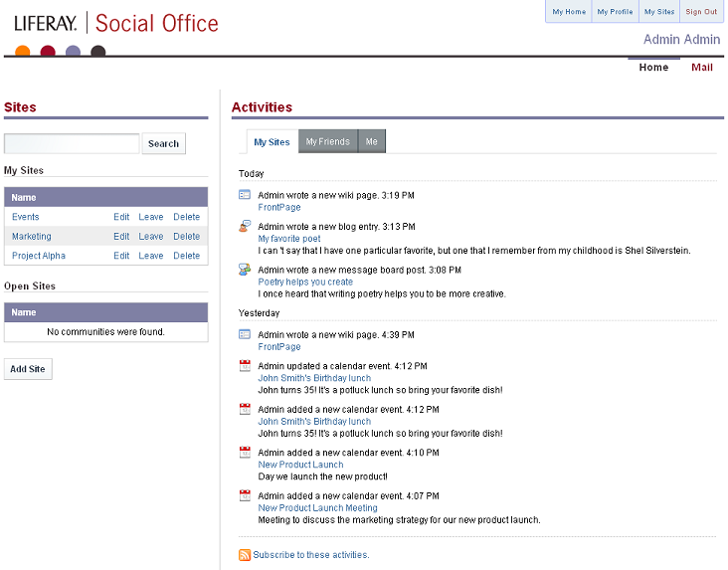Open My Profile from the top bar

pos(615,12)
